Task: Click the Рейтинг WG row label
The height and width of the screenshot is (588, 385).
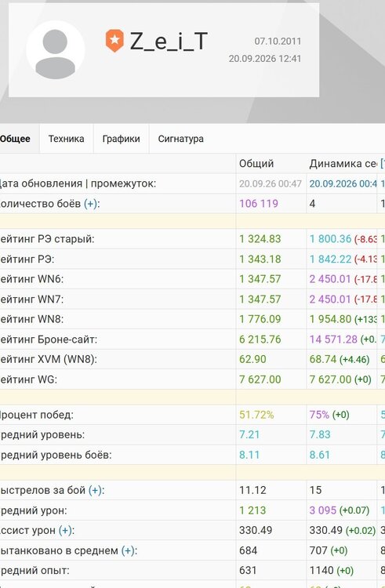Action: [28, 379]
